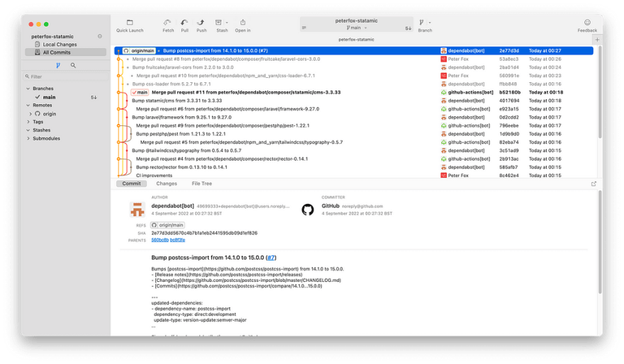Expand the origin remote
Image resolution: width=624 pixels, height=364 pixels.
pyautogui.click(x=30, y=113)
